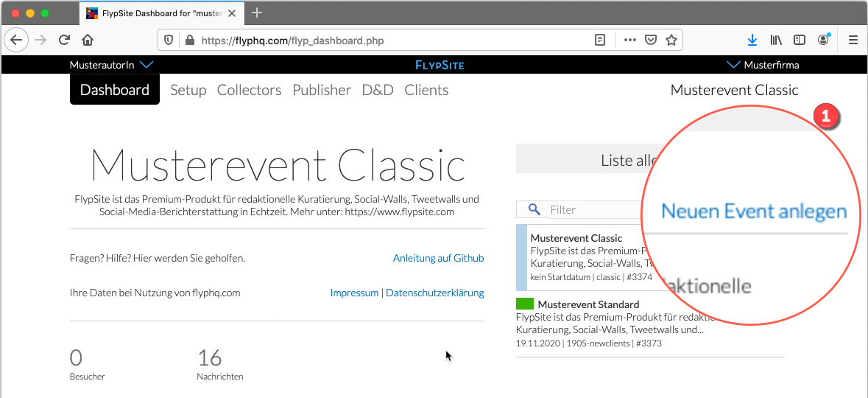Click the Musterevent Standard title
868x398 pixels.
(x=588, y=304)
